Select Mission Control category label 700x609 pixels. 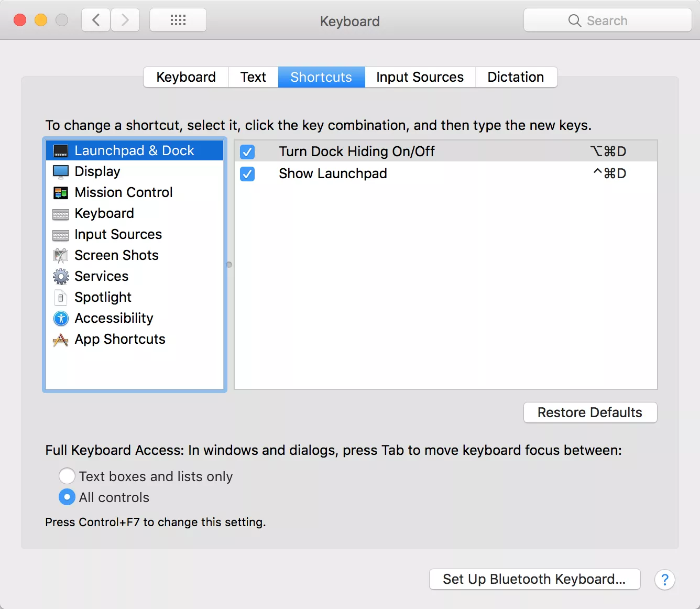124,192
